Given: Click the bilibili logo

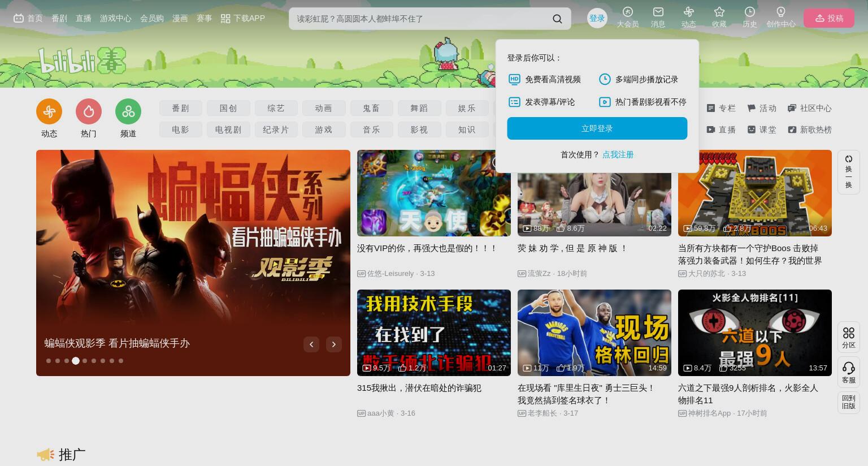Looking at the screenshot, I should click(x=82, y=61).
